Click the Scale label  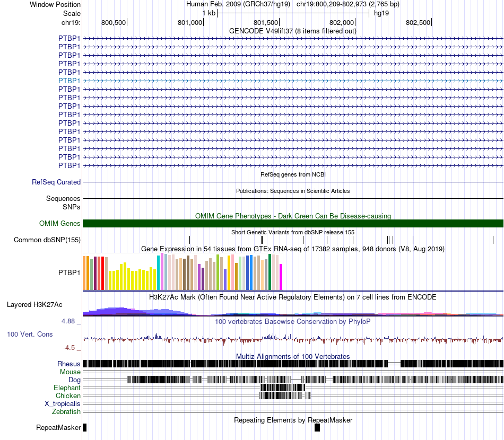click(72, 13)
